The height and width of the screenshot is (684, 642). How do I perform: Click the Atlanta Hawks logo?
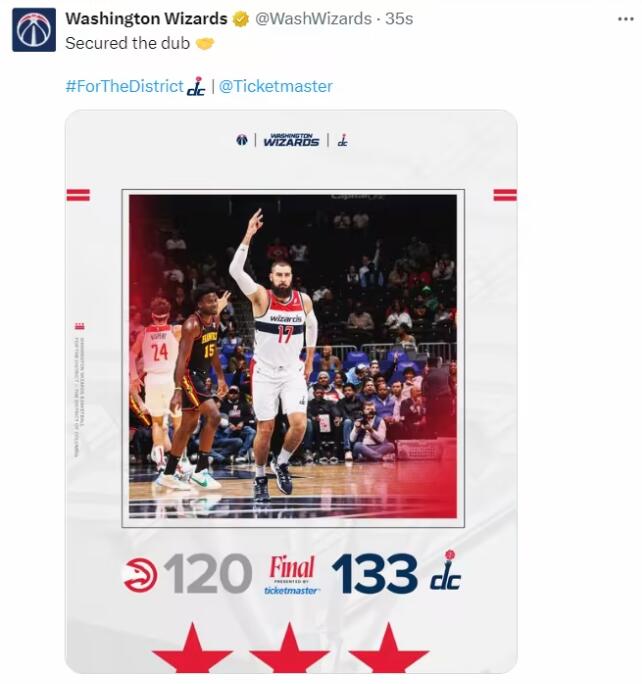point(140,575)
